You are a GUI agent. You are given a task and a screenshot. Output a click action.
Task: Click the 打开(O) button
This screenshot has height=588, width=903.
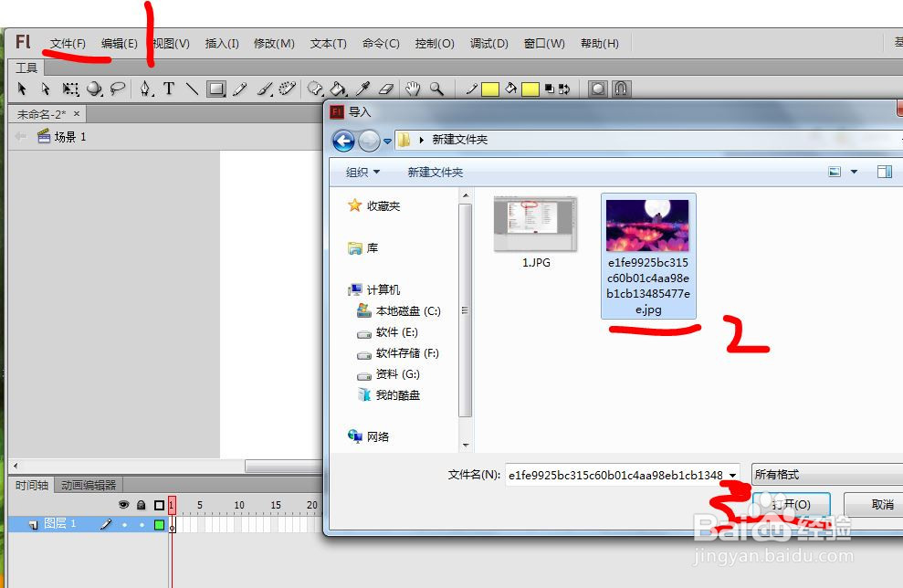click(x=791, y=504)
